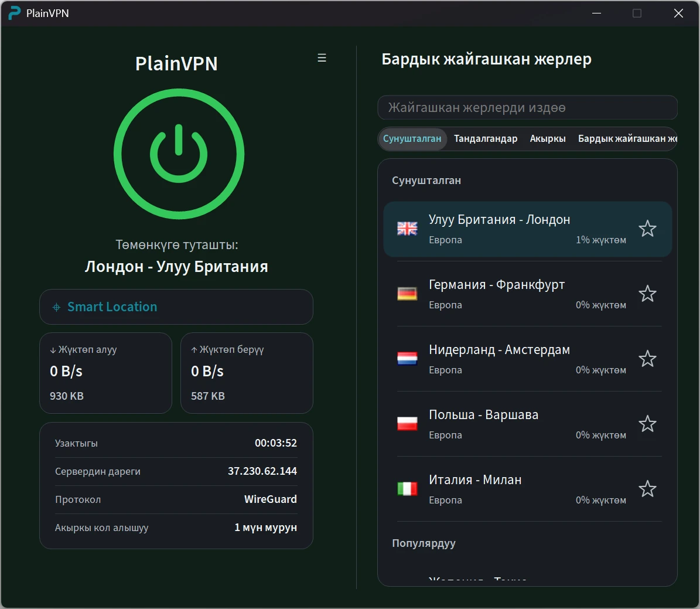Click the crosshair icon beside Smart Location
The width and height of the screenshot is (700, 609).
pyautogui.click(x=57, y=307)
